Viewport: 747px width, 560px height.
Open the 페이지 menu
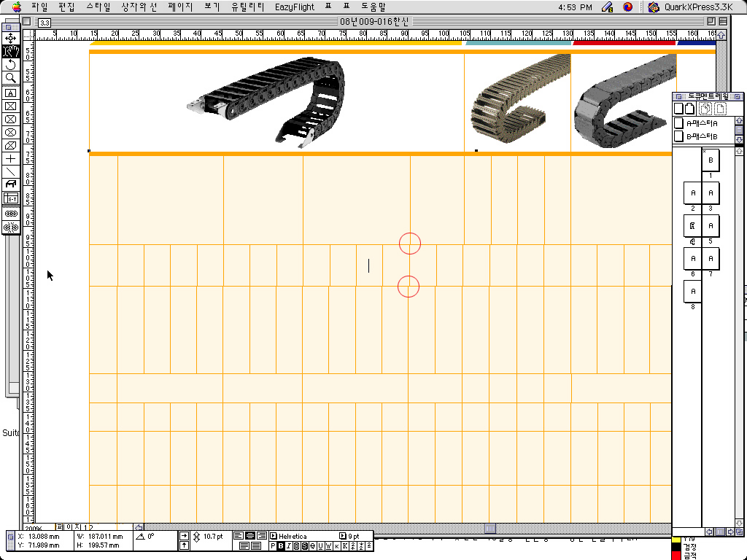point(179,7)
